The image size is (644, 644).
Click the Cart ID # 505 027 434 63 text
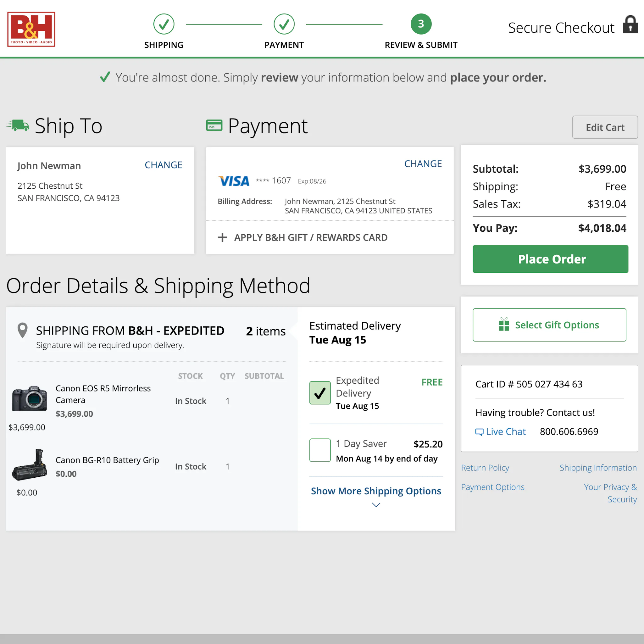[529, 384]
